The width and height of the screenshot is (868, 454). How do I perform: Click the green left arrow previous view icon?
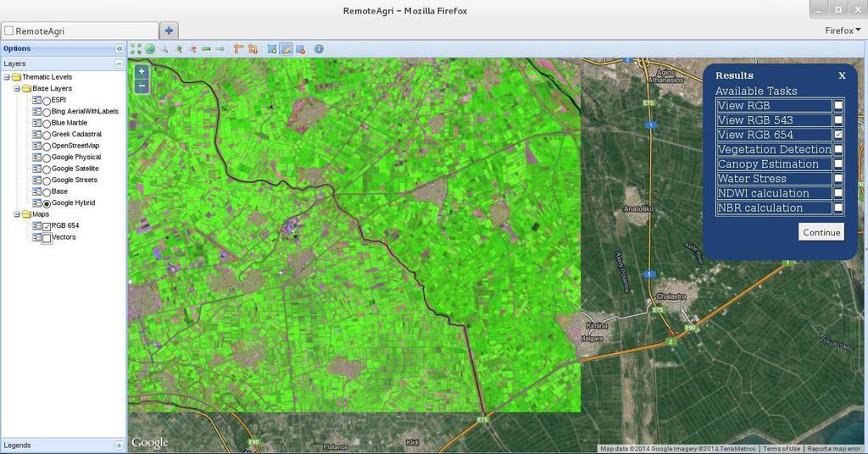pyautogui.click(x=206, y=49)
